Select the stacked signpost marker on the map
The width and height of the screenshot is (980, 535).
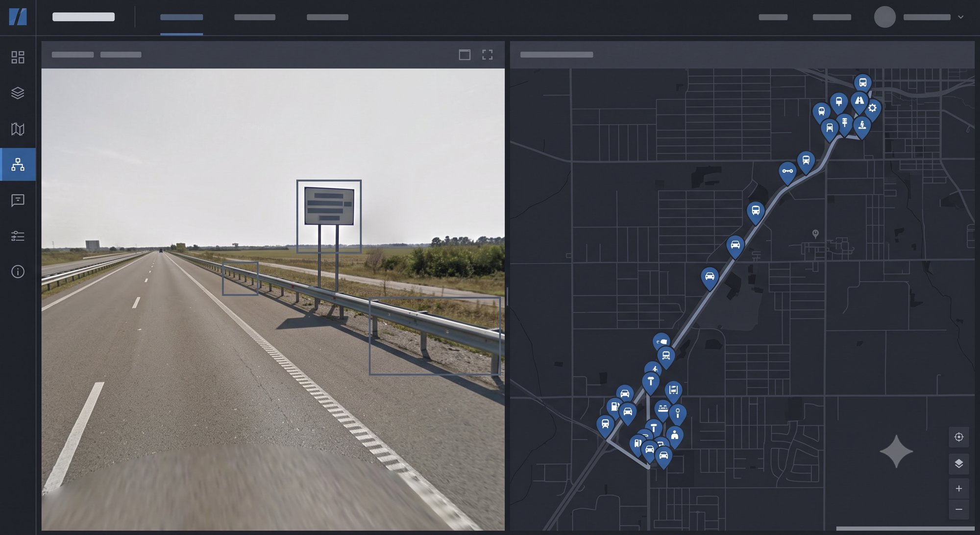845,123
